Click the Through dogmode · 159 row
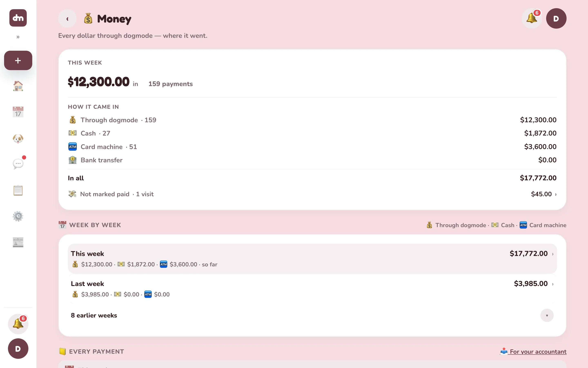This screenshot has height=368, width=588. pyautogui.click(x=312, y=120)
